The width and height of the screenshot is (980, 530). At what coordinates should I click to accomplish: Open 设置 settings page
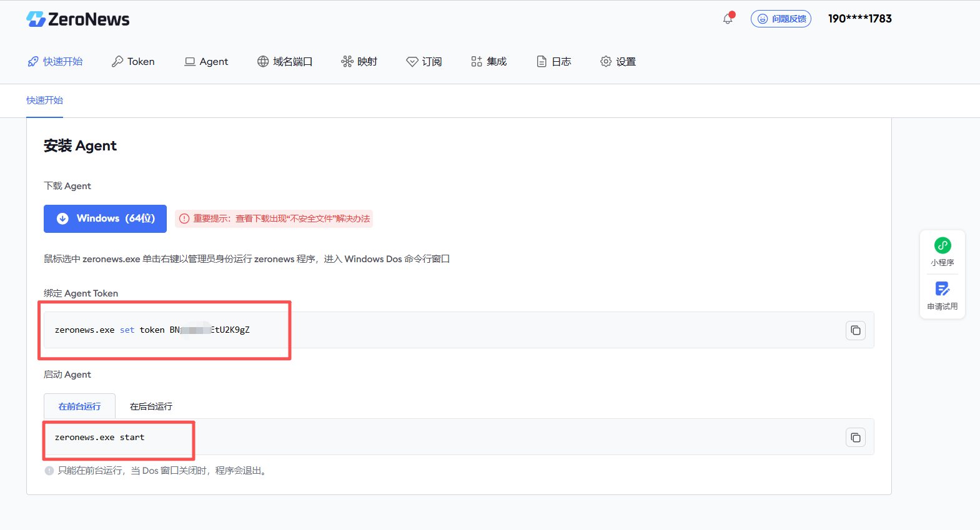(618, 61)
